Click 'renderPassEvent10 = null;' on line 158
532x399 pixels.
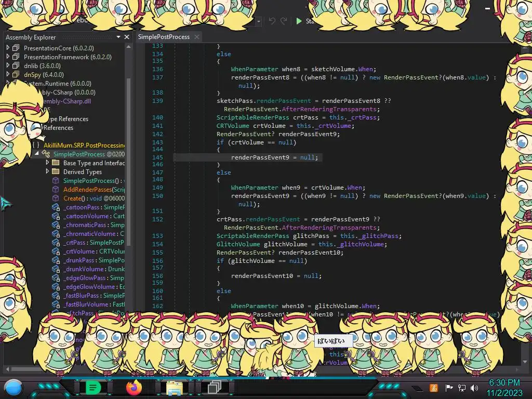[276, 276]
